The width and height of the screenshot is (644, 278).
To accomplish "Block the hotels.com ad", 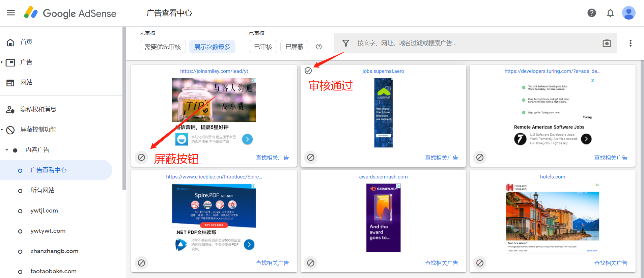I will [480, 263].
